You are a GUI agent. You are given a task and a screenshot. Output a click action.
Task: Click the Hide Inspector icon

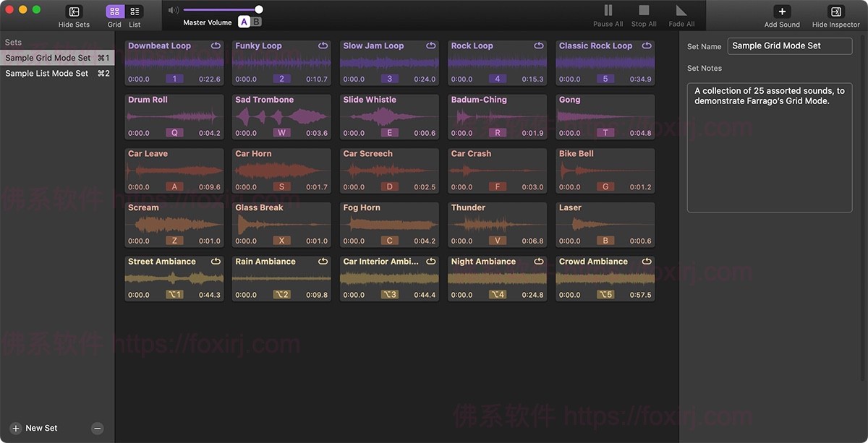coord(835,12)
